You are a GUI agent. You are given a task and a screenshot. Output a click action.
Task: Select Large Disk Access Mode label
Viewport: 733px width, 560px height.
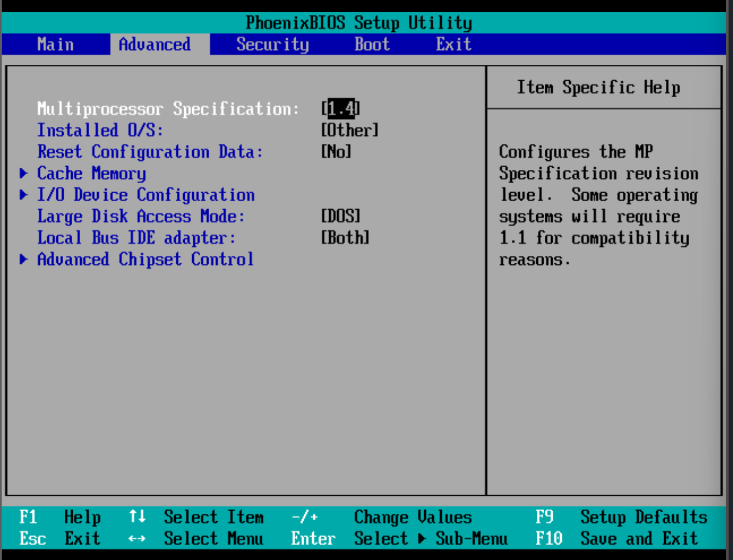click(141, 217)
